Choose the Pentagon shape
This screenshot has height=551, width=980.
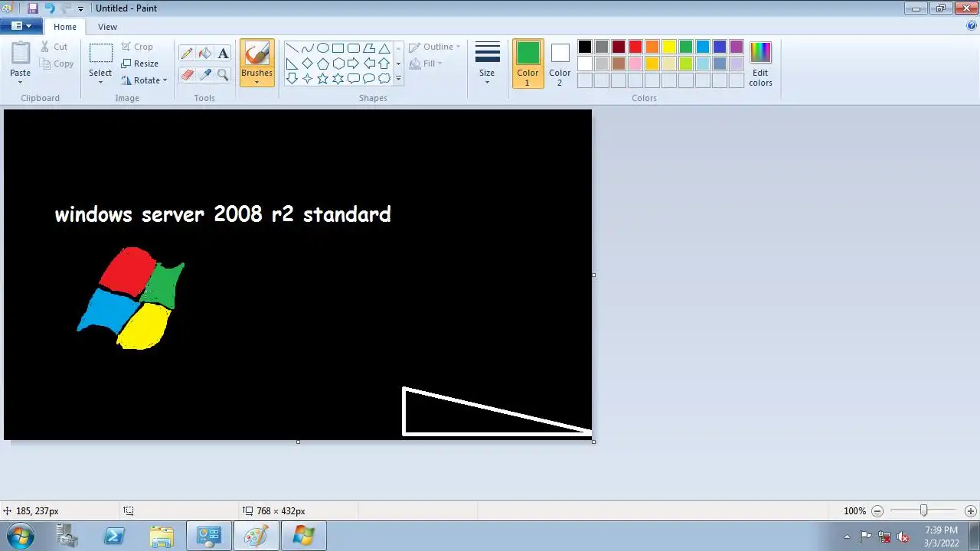(x=322, y=63)
